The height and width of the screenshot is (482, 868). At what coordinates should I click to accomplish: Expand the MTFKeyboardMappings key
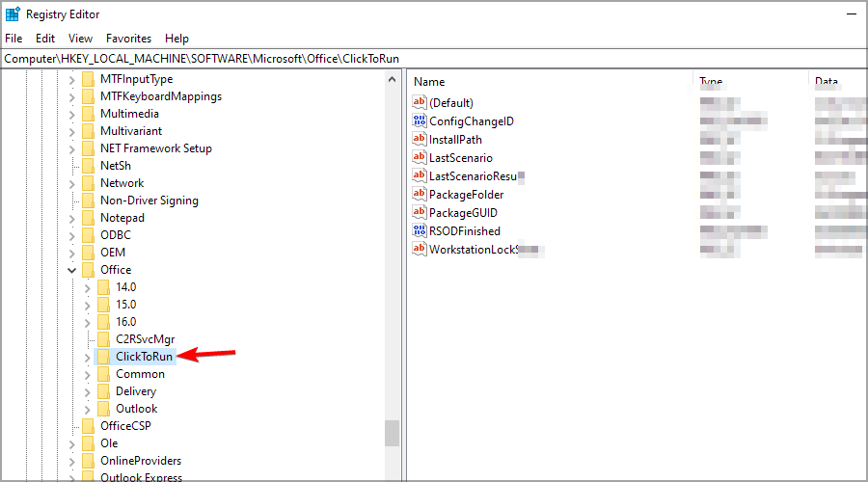71,96
